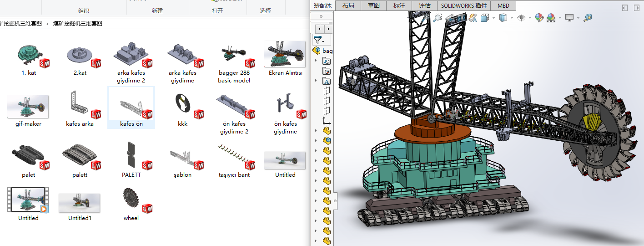Click the Sensors folder icon in tree

[x=327, y=71]
